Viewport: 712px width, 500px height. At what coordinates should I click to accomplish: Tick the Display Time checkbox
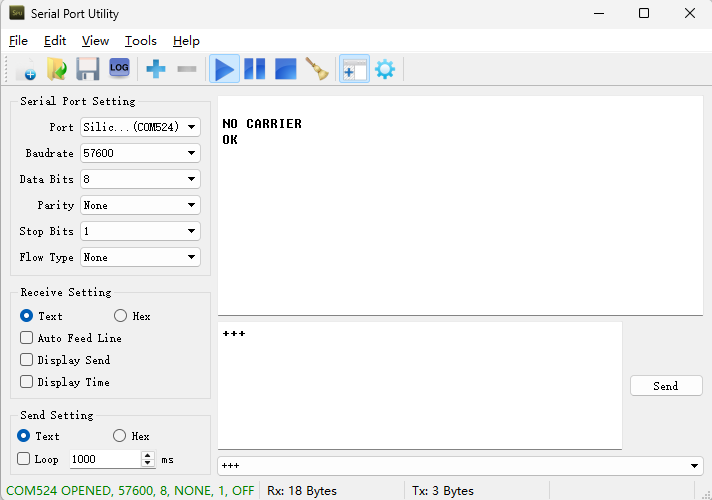coord(27,382)
